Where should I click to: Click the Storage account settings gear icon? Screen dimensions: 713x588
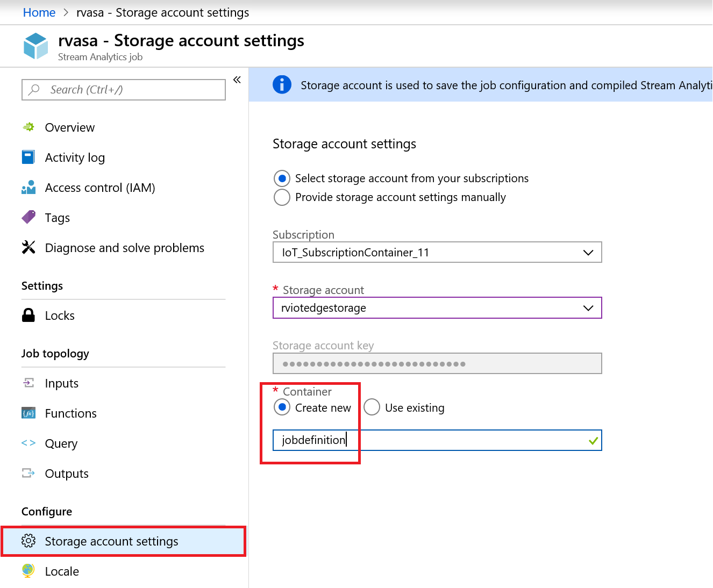pyautogui.click(x=28, y=541)
